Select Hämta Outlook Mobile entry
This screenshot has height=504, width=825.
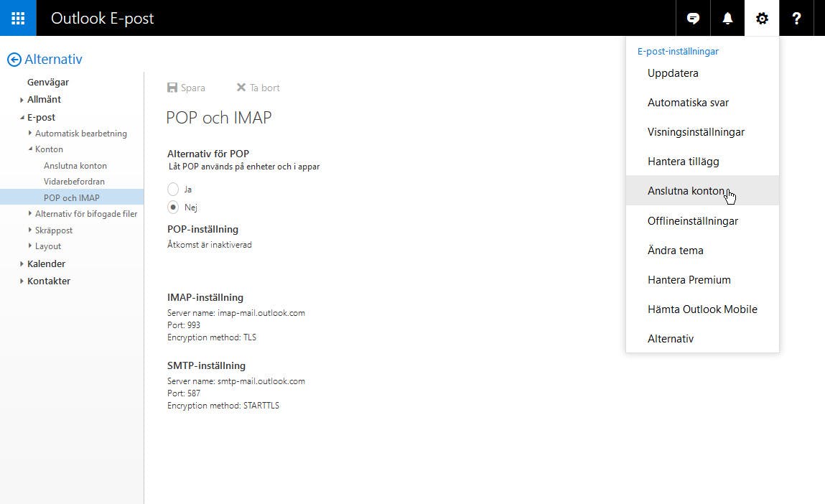(702, 309)
